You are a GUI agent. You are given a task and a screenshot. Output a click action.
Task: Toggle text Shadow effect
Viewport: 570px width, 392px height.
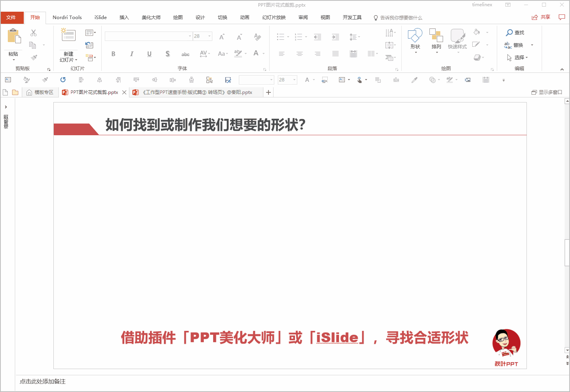(x=168, y=54)
